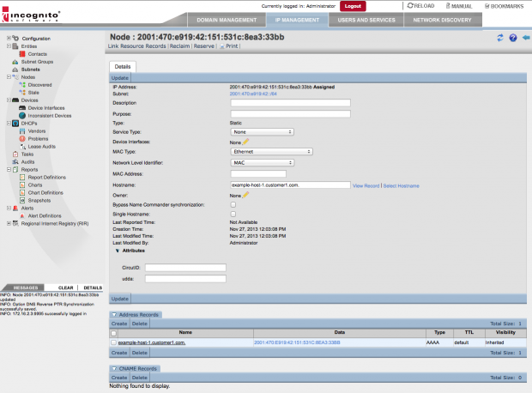Open subnet link 2001:470:e919:42::/64
Image resolution: width=532 pixels, height=393 pixels.
point(253,94)
